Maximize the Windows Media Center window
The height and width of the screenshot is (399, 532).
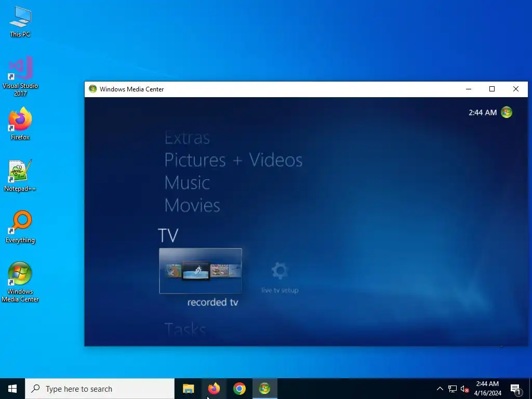coord(492,89)
